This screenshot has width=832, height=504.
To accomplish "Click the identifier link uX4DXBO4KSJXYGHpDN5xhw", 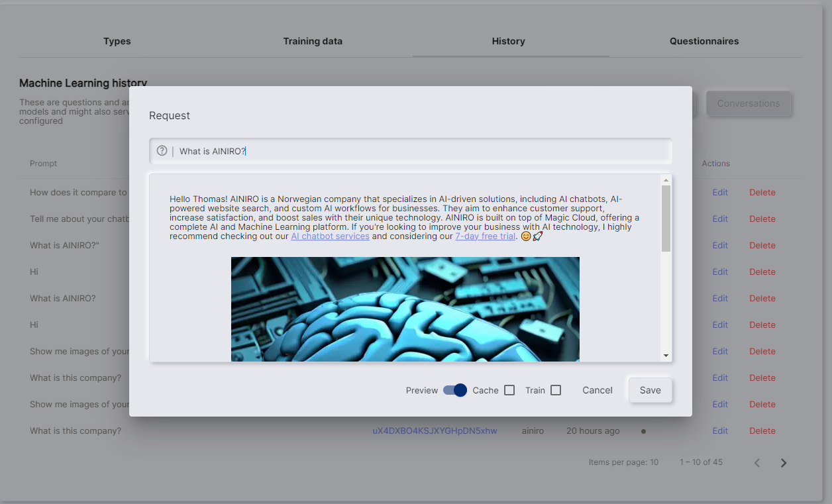I will [x=435, y=430].
